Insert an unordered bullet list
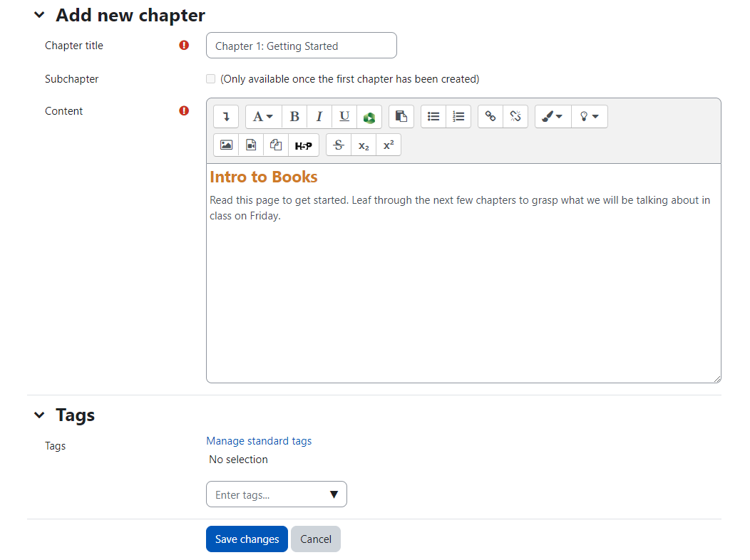This screenshot has height=560, width=750. pos(433,117)
